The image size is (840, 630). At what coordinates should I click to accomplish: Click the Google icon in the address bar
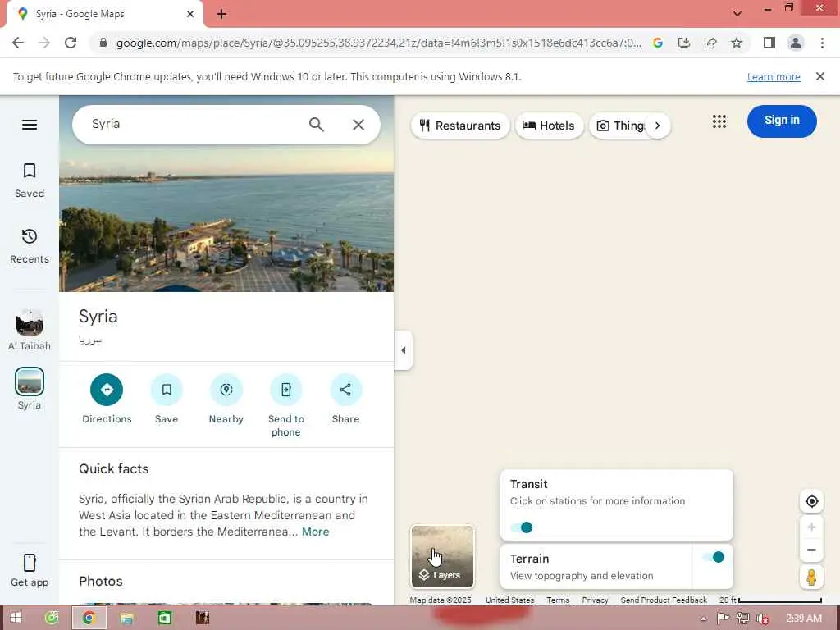(658, 43)
